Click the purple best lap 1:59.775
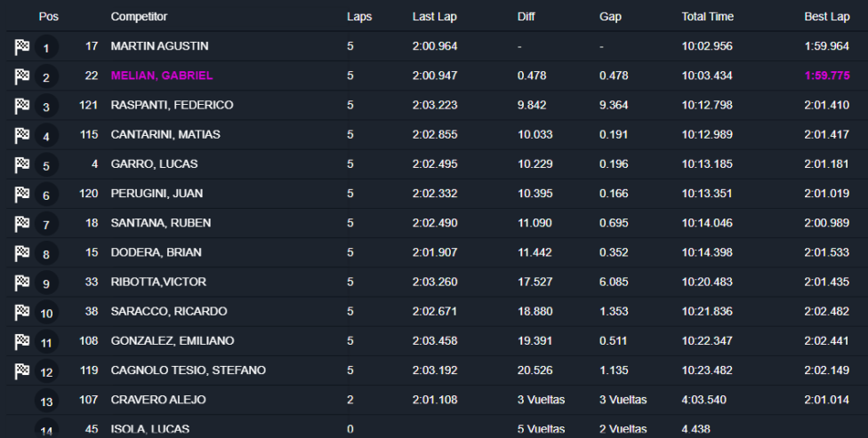Image resolution: width=868 pixels, height=438 pixels. 828,76
